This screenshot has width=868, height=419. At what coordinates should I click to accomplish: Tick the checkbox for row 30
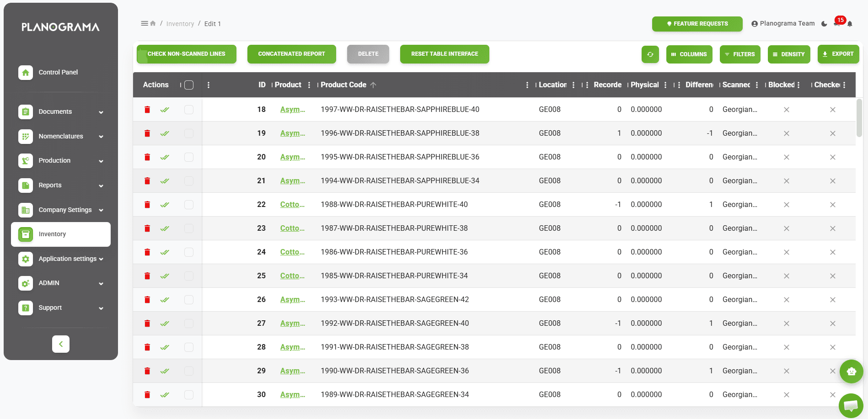click(x=189, y=395)
